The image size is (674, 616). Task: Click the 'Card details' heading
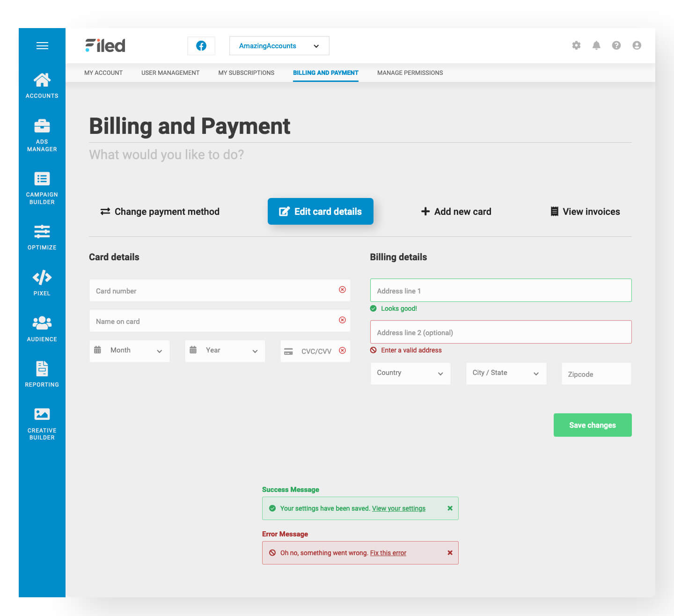point(114,257)
